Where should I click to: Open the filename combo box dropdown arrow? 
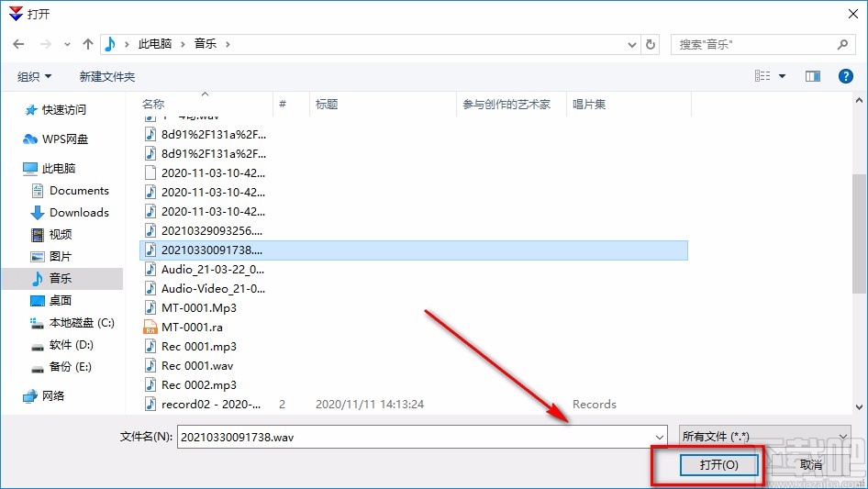[x=660, y=437]
